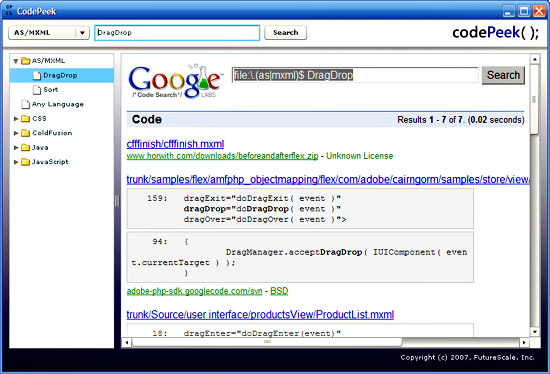
Task: Click the vertical scrollbar up arrow
Action: 535,59
